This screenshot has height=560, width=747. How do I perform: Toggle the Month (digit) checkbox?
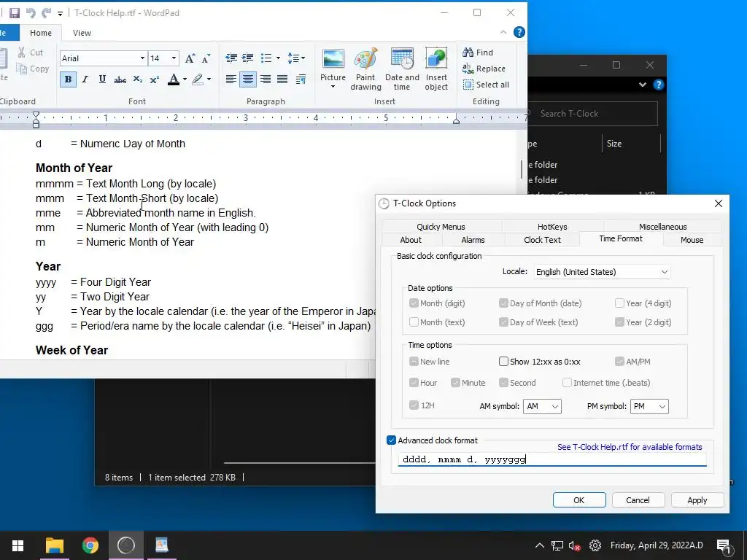(414, 303)
